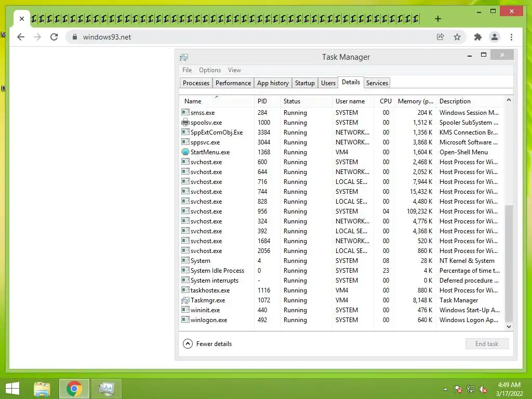
Task: Click the scrollbar up arrow
Action: point(509,100)
